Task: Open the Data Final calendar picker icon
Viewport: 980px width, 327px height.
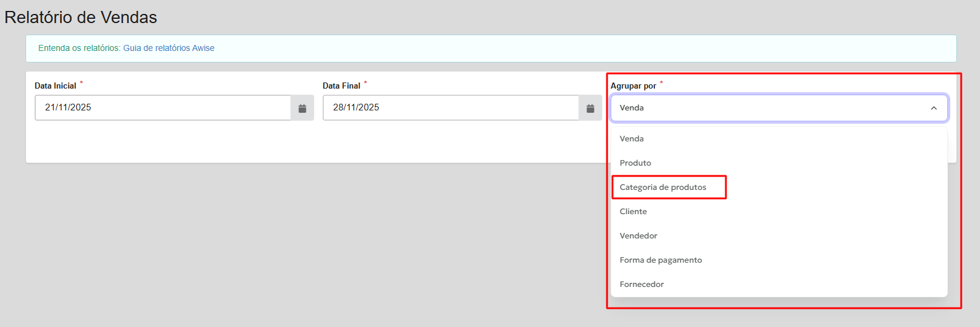Action: tap(590, 108)
